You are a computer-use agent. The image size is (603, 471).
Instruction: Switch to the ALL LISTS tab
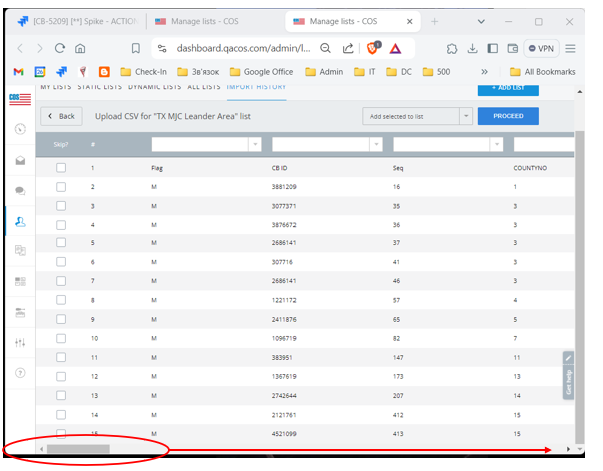(x=204, y=88)
